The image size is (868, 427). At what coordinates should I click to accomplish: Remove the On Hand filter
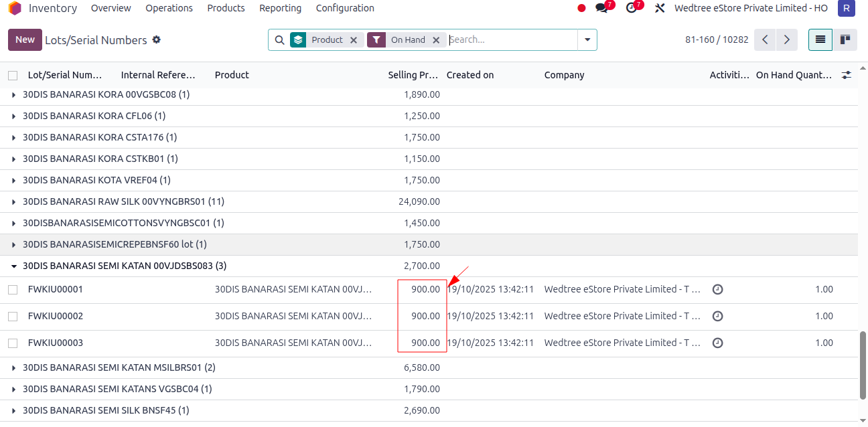[x=436, y=40]
